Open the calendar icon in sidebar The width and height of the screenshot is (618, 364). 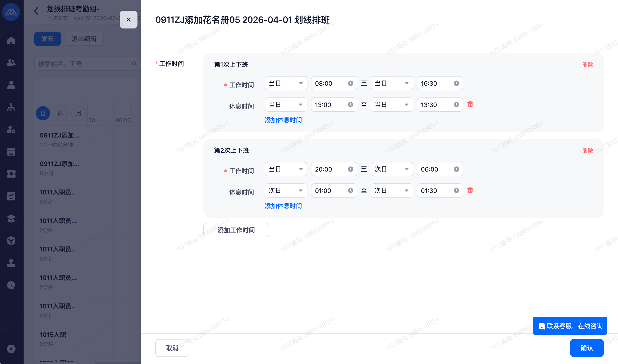(11, 152)
